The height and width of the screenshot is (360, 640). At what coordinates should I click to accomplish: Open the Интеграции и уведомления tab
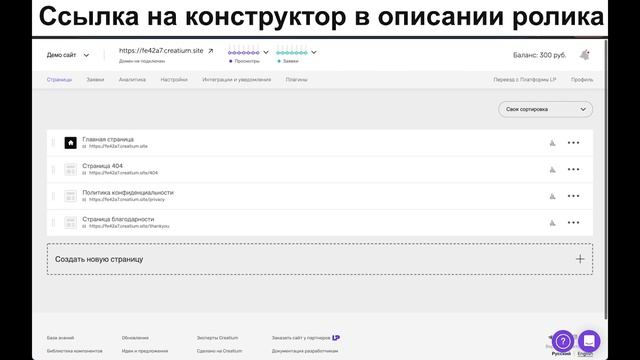pyautogui.click(x=237, y=80)
